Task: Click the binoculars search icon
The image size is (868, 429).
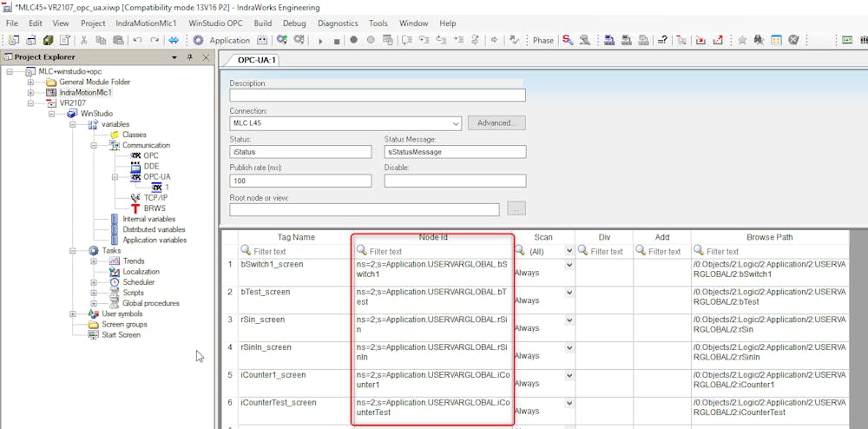Action: click(759, 40)
